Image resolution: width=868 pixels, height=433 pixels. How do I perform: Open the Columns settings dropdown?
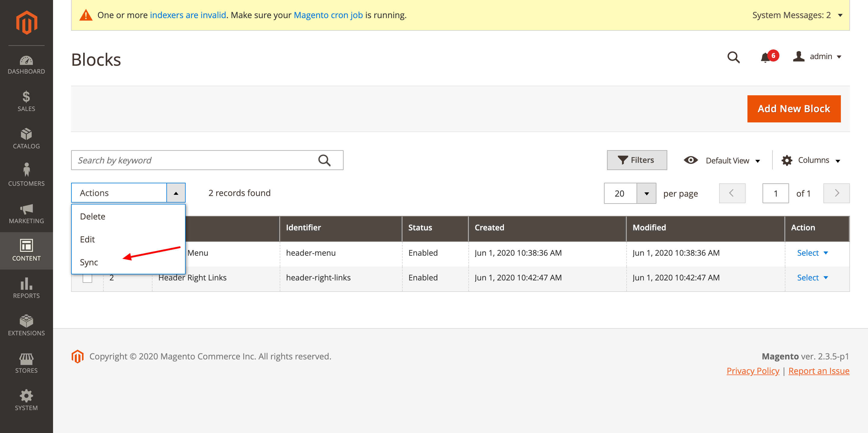(x=811, y=160)
